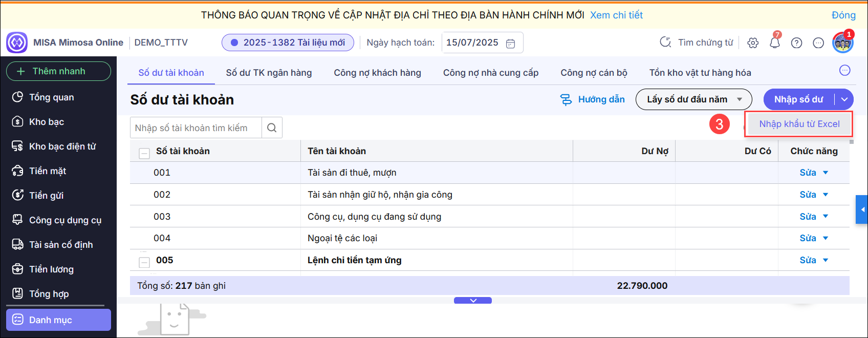Viewport: 868px width, 338px height.
Task: Click Sửa for account 003
Action: point(808,217)
